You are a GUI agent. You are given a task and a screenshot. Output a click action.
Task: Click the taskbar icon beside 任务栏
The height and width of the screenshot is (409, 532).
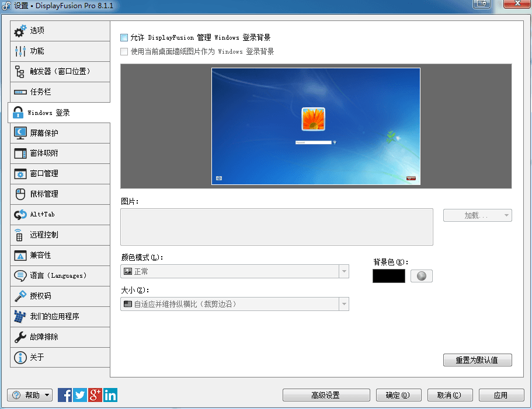20,92
